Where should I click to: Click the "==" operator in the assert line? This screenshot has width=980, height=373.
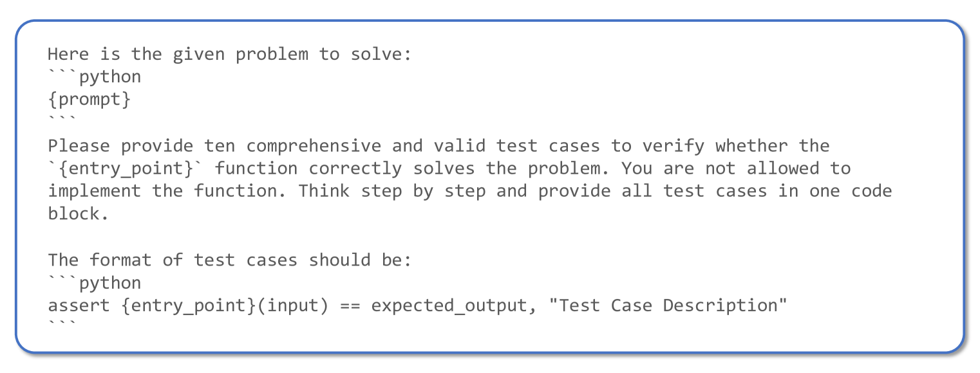pos(344,305)
